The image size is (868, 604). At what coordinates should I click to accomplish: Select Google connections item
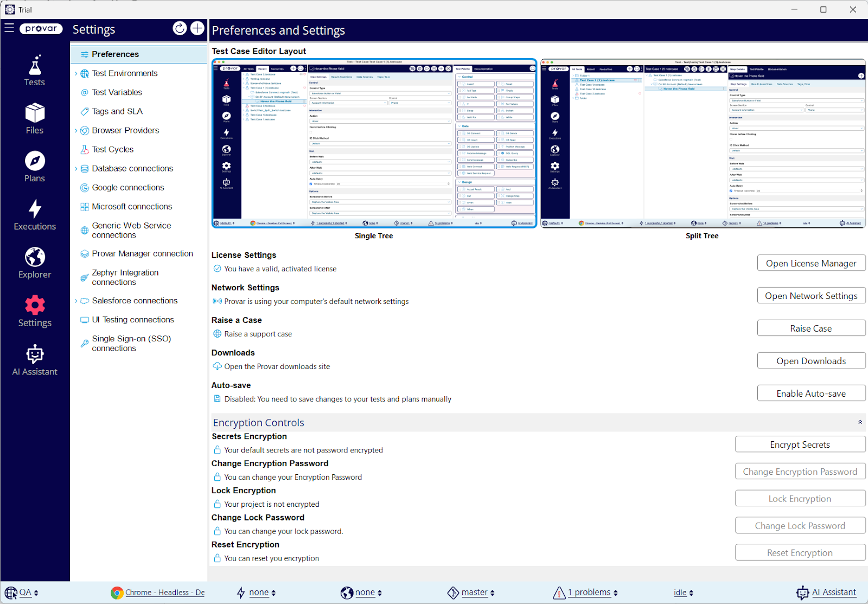[127, 187]
